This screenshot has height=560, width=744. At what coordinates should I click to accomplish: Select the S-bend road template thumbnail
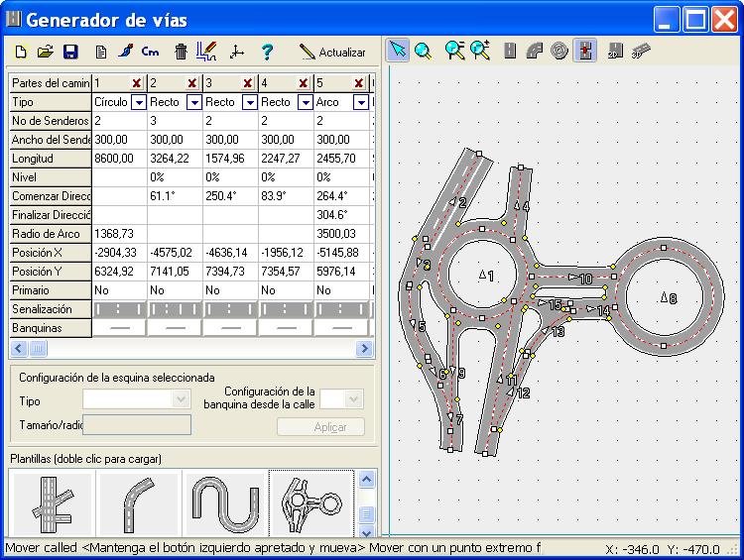[225, 504]
